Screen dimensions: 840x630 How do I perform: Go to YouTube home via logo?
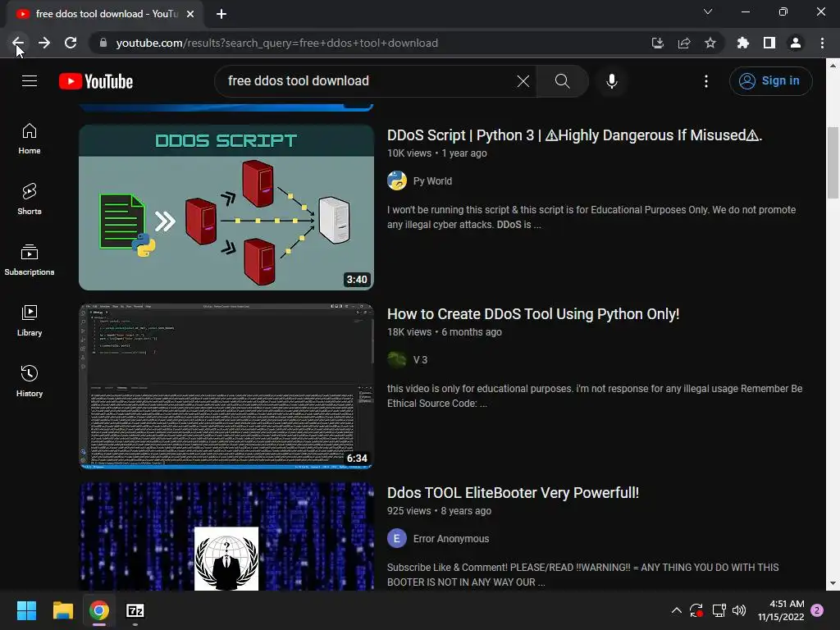[x=96, y=81]
